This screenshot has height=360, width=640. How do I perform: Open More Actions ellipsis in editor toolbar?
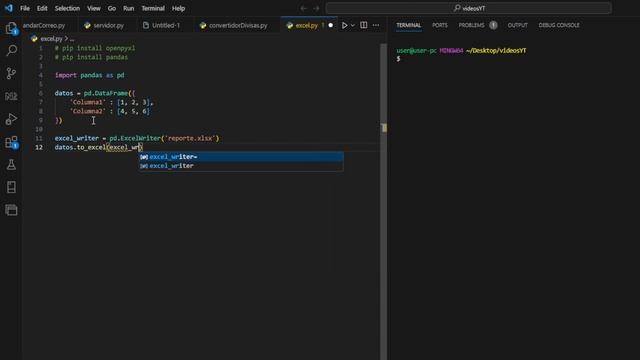(376, 25)
